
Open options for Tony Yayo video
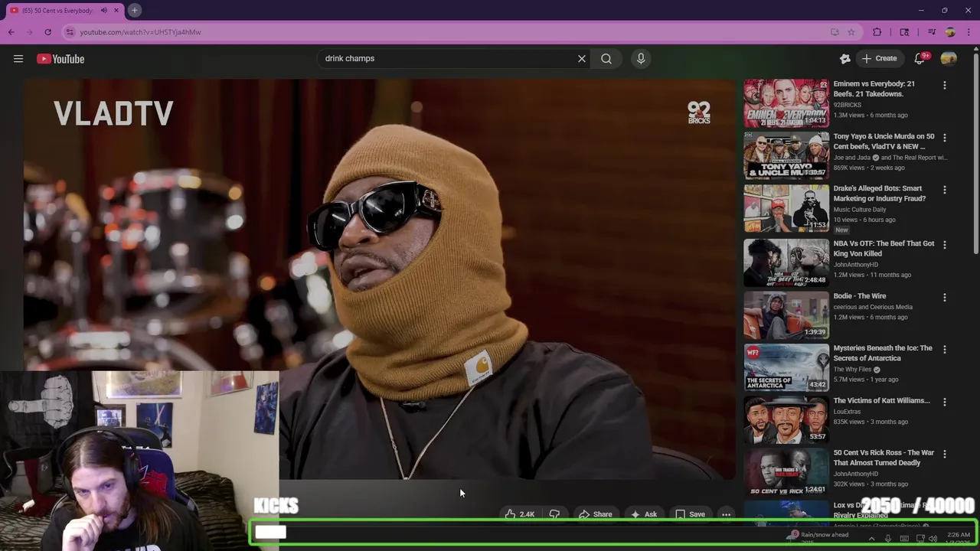click(944, 138)
